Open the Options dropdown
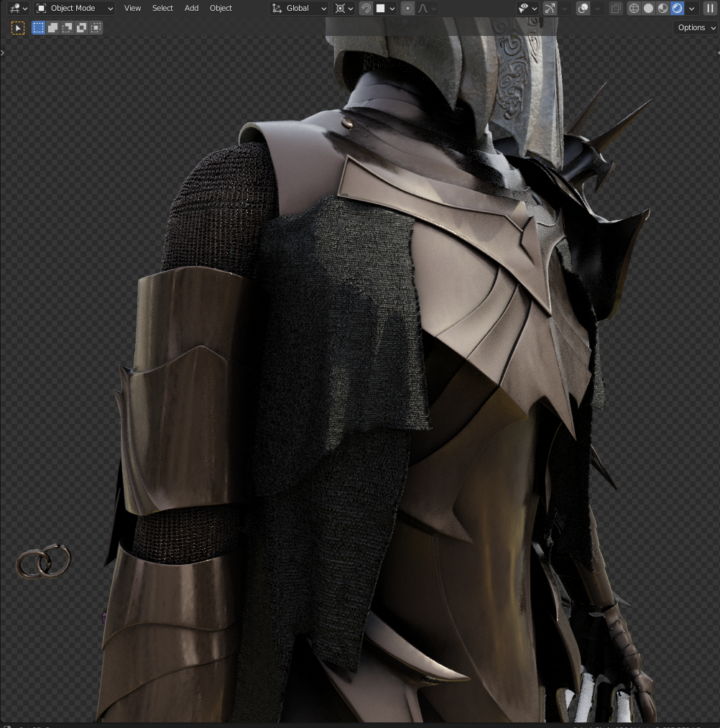720x728 pixels. [x=696, y=27]
